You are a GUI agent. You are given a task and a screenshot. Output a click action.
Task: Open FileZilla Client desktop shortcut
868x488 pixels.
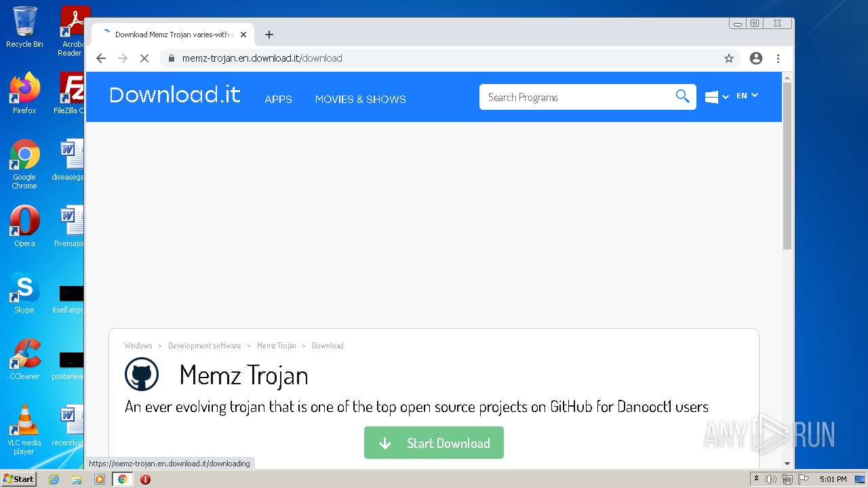pos(70,93)
